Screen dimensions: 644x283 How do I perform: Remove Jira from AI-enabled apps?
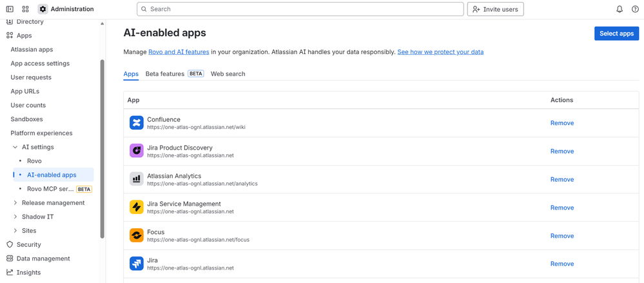coord(562,264)
